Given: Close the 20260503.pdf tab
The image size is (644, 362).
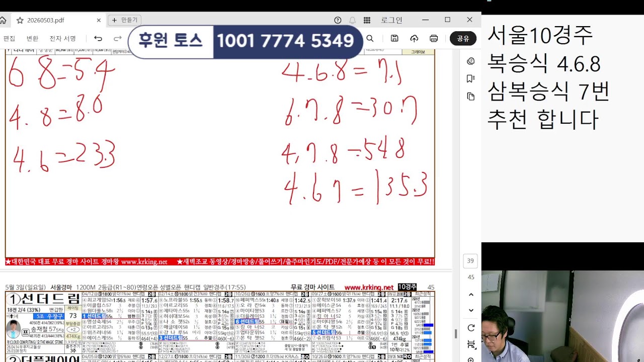Looking at the screenshot, I should point(99,21).
